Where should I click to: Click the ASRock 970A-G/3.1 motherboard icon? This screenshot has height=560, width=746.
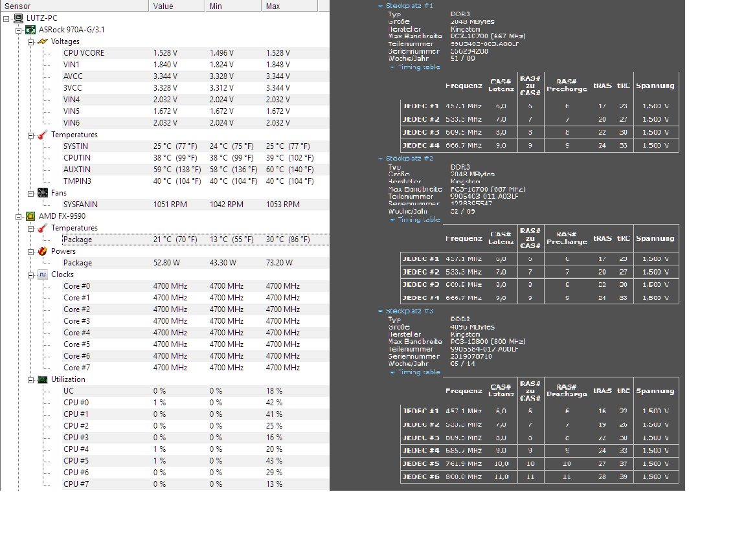click(30, 30)
